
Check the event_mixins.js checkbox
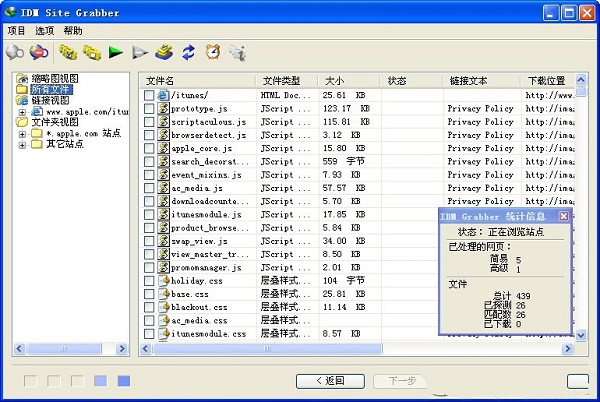point(149,175)
